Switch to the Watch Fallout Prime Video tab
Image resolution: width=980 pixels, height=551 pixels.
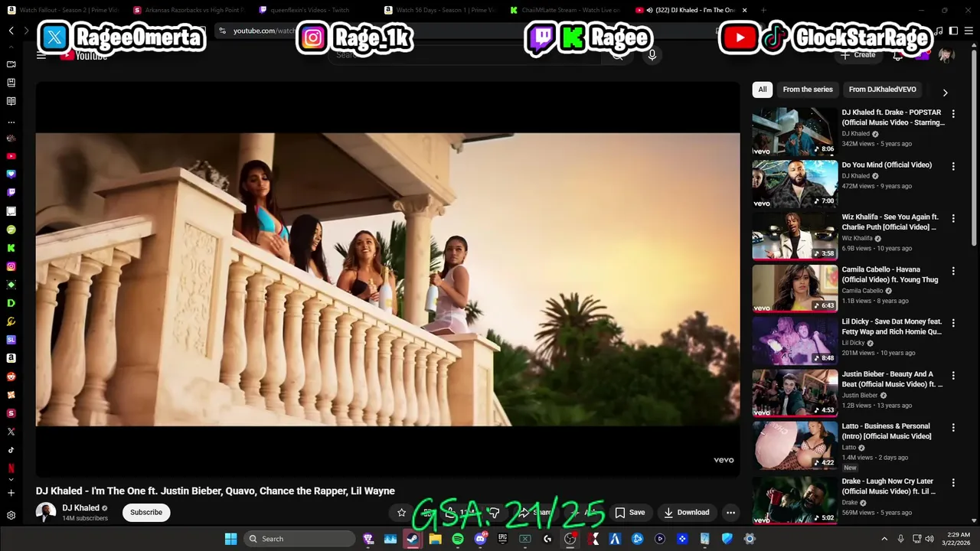click(63, 10)
